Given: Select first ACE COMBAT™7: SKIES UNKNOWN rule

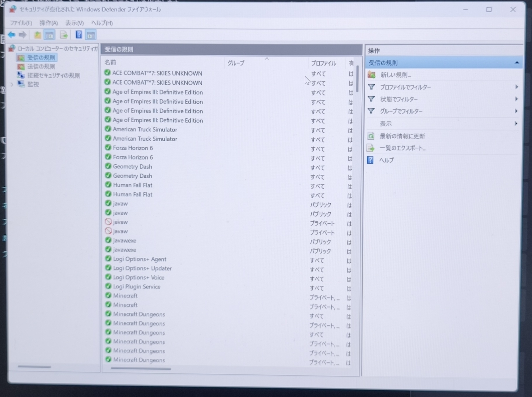Looking at the screenshot, I should pos(157,73).
